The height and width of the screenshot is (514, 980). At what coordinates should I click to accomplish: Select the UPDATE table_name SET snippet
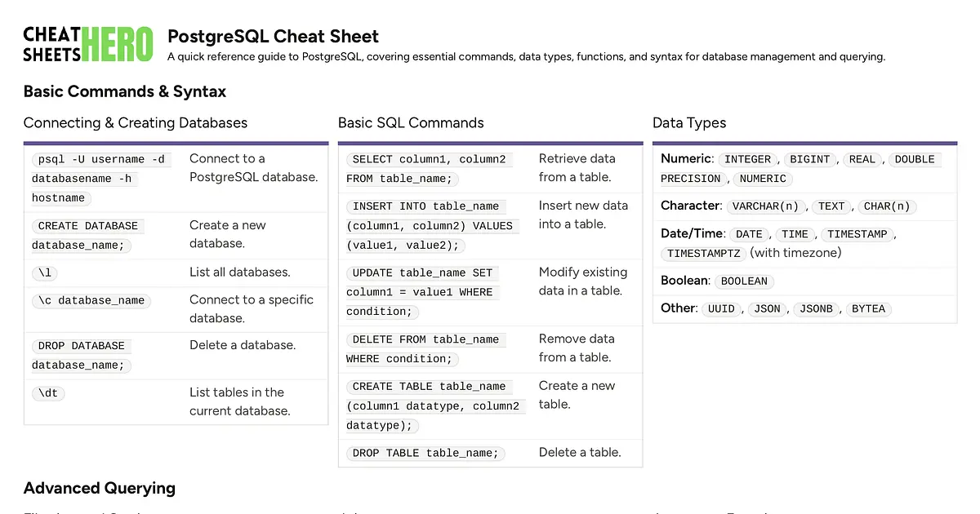pos(422,273)
